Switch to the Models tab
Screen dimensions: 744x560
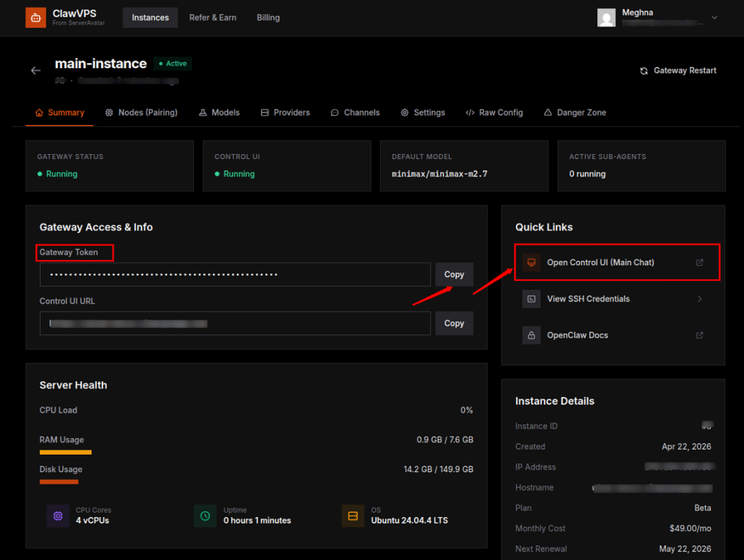219,113
